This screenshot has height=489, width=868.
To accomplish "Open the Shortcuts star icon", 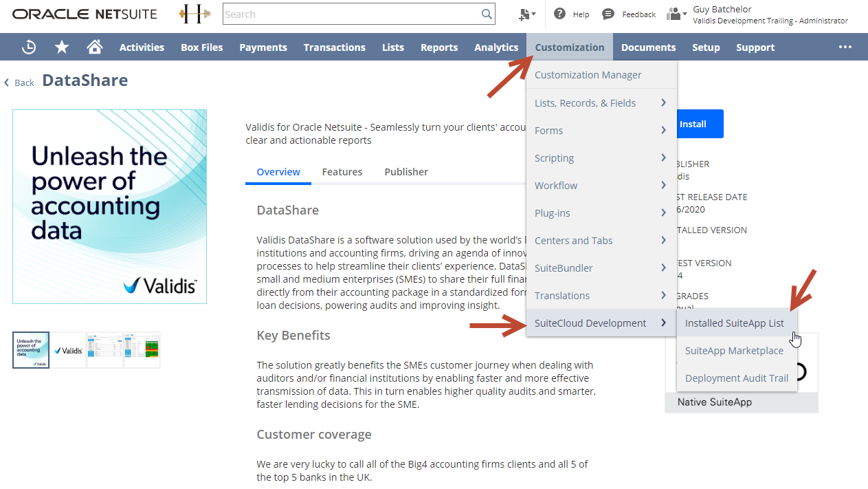I will pos(62,47).
